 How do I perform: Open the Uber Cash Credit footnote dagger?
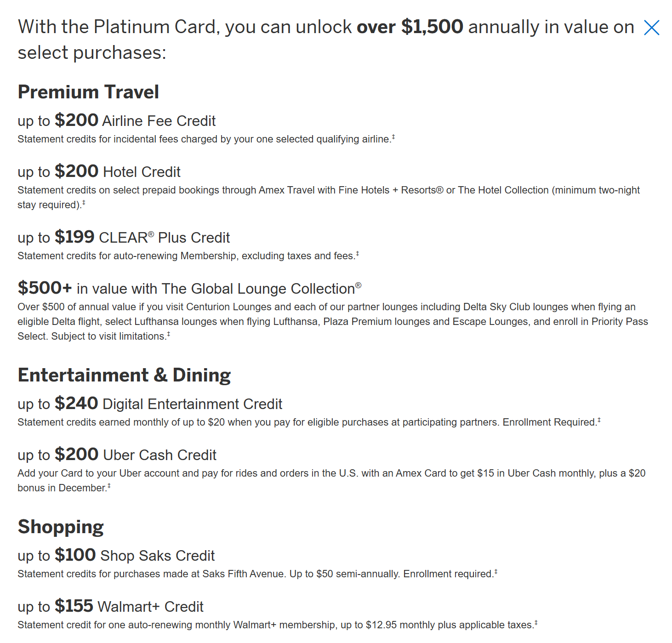tap(109, 486)
